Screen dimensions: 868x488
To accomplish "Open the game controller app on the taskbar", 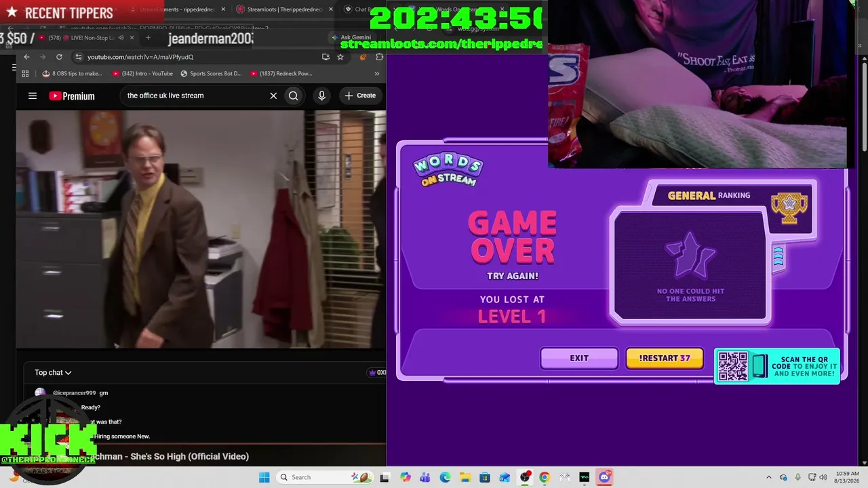I will pyautogui.click(x=564, y=477).
